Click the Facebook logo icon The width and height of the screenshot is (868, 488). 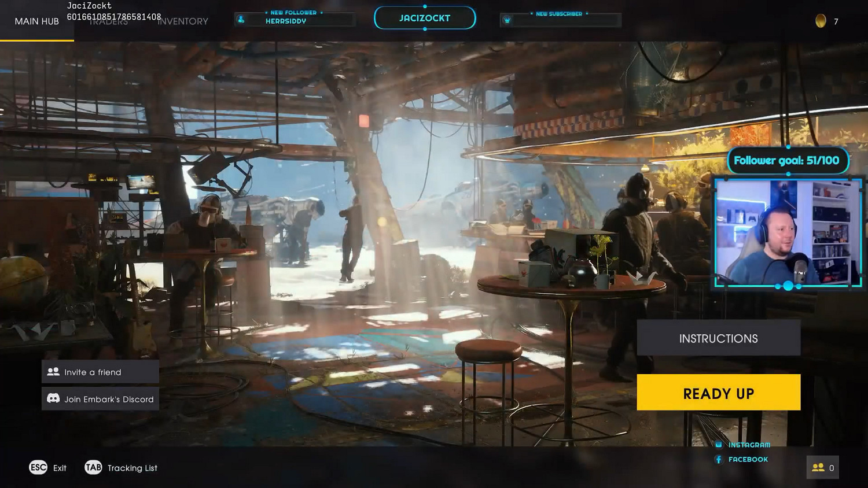coord(719,459)
